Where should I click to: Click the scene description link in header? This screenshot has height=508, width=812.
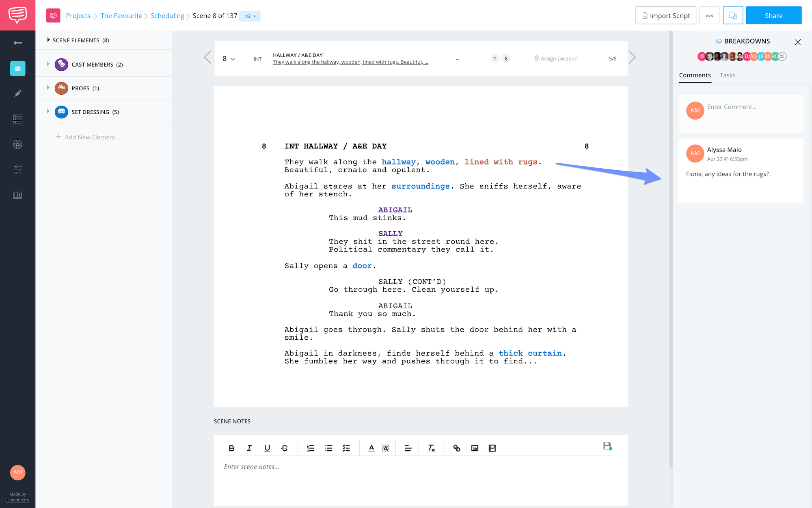[350, 62]
